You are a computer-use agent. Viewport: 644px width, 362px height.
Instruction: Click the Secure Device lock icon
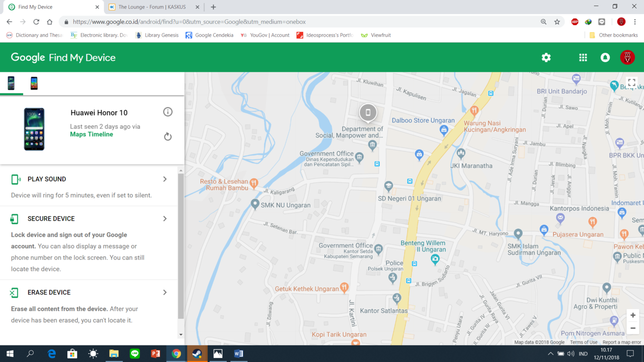[15, 219]
